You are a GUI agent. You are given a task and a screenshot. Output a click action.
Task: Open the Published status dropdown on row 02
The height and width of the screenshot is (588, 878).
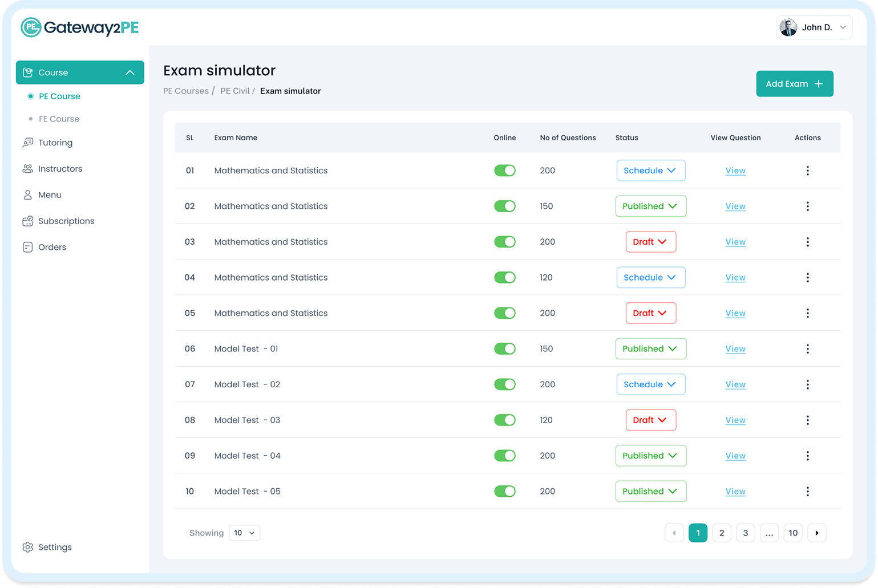click(x=650, y=206)
